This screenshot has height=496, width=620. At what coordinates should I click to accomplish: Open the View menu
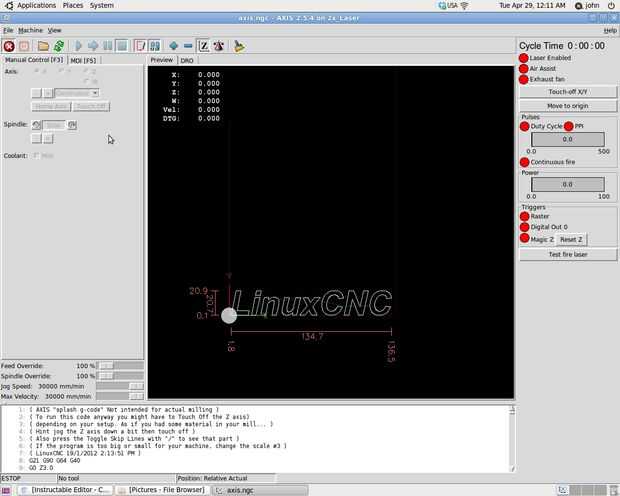[54, 30]
